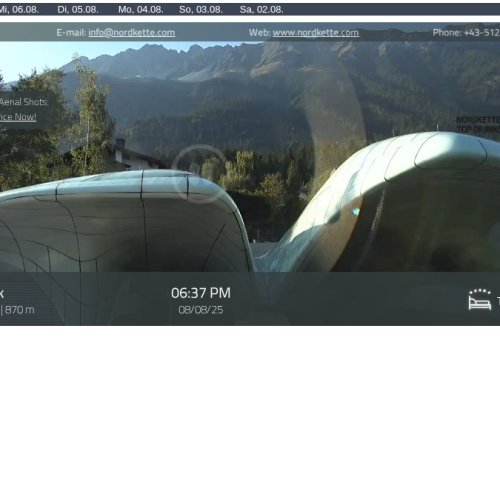Select the Mo, 04.08. date tab
This screenshot has width=500, height=500.
[141, 10]
